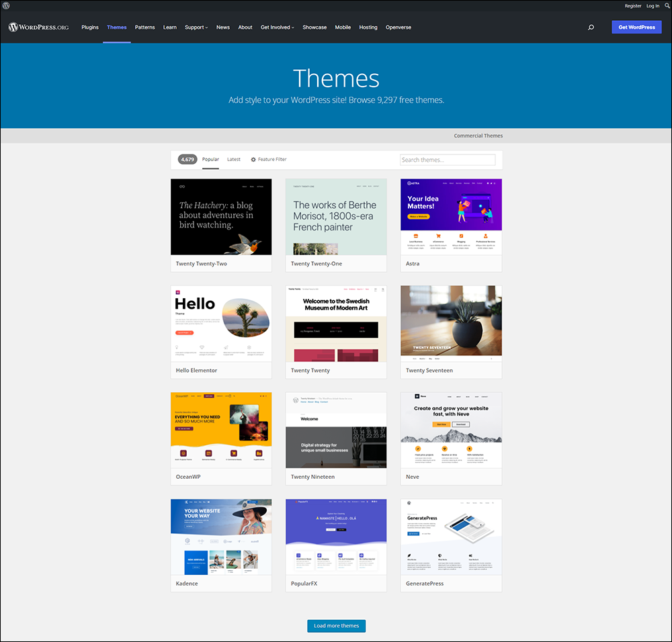Open the Kadence theme thumbnail
This screenshot has width=672, height=642.
tap(221, 537)
